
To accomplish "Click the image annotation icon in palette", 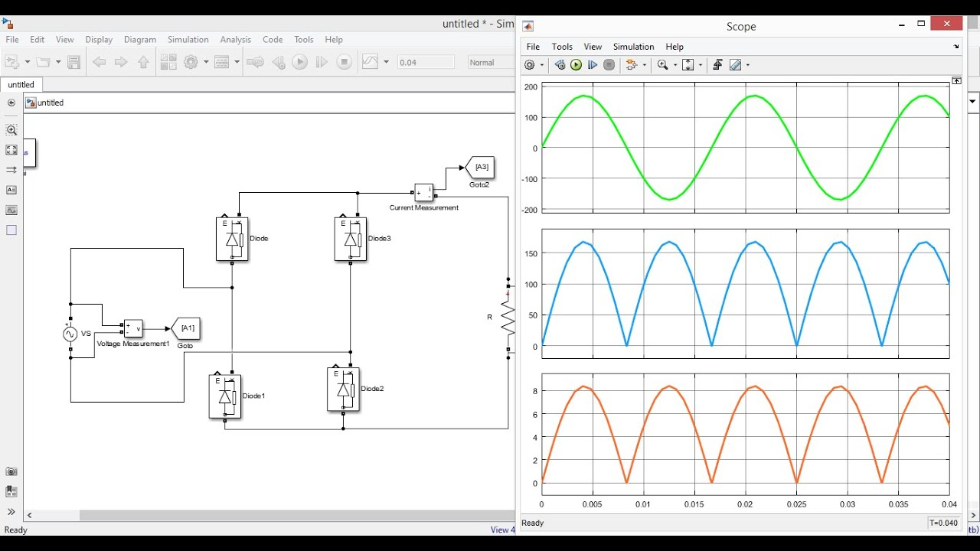I will pos(11,210).
